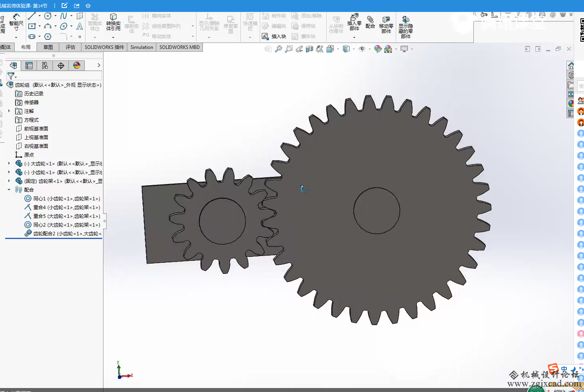Switch to SOLIDWORKS 插件 tab
This screenshot has width=584, height=392.
(104, 47)
